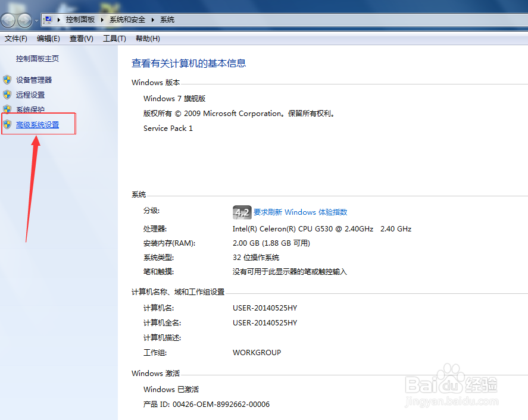Expand the arrow after 控制面板 in breadcrumb
The width and height of the screenshot is (528, 420).
(102, 20)
